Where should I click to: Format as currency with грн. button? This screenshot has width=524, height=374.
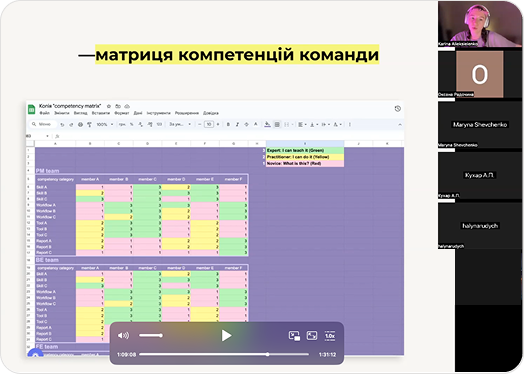point(122,124)
